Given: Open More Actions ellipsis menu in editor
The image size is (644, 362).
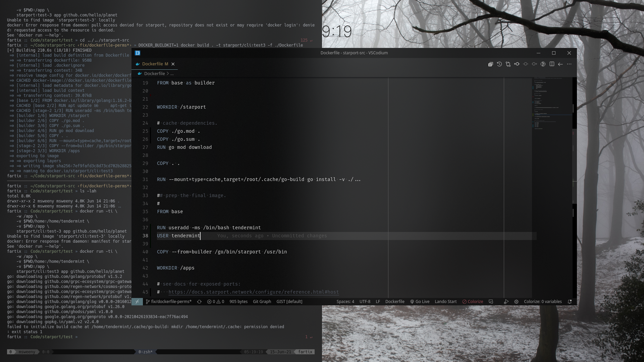Looking at the screenshot, I should tap(569, 64).
